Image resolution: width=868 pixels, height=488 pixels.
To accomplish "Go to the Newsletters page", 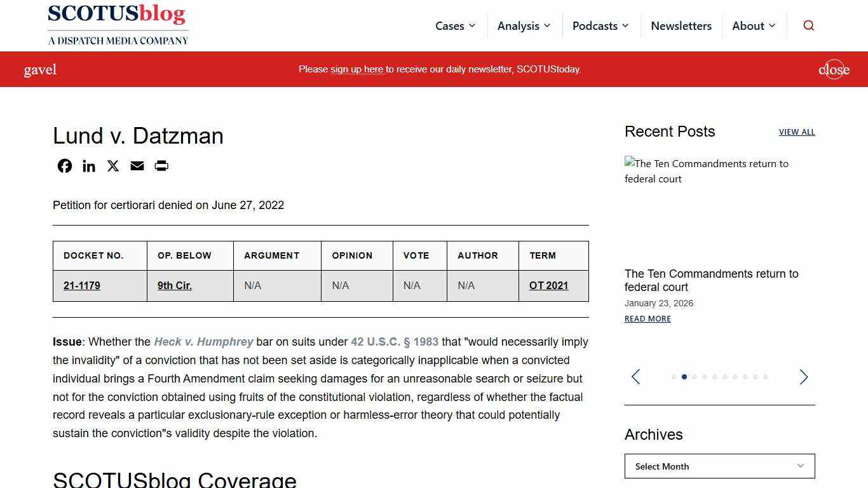I will tap(681, 26).
